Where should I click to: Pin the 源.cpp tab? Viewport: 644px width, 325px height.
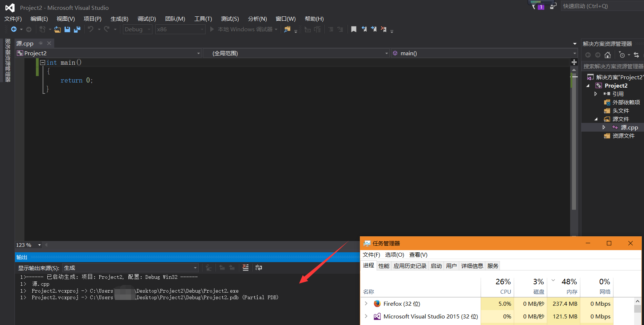(41, 43)
